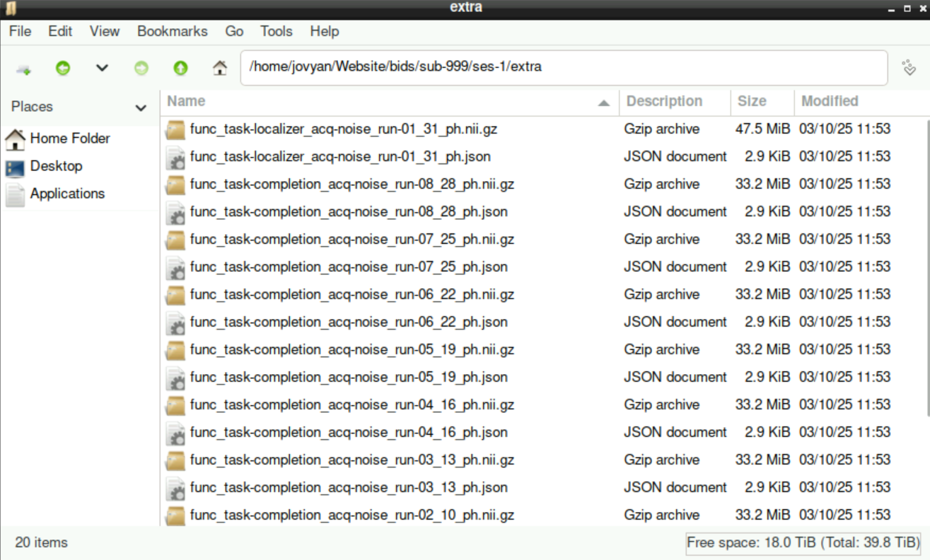
Task: Open the Edit menu
Action: click(x=60, y=31)
